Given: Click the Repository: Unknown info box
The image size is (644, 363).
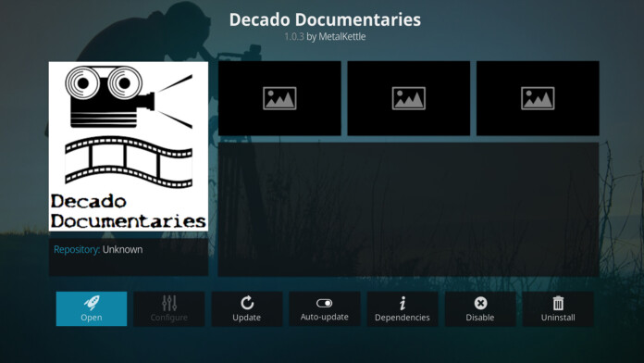Looking at the screenshot, I should point(129,257).
